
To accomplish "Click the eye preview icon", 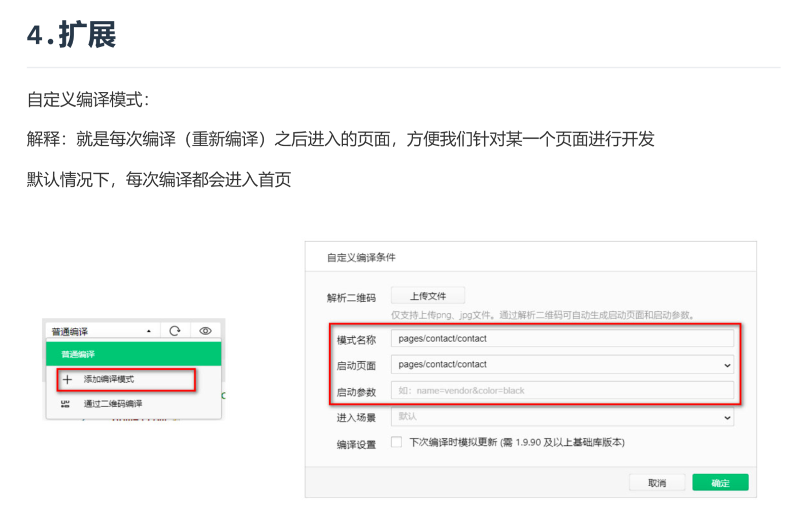I will tap(205, 331).
